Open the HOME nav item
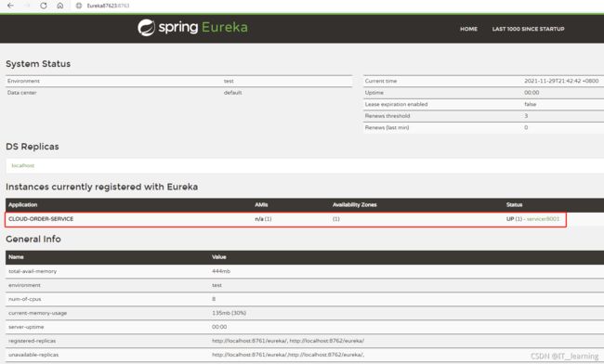This screenshot has width=604, height=364. pos(468,29)
